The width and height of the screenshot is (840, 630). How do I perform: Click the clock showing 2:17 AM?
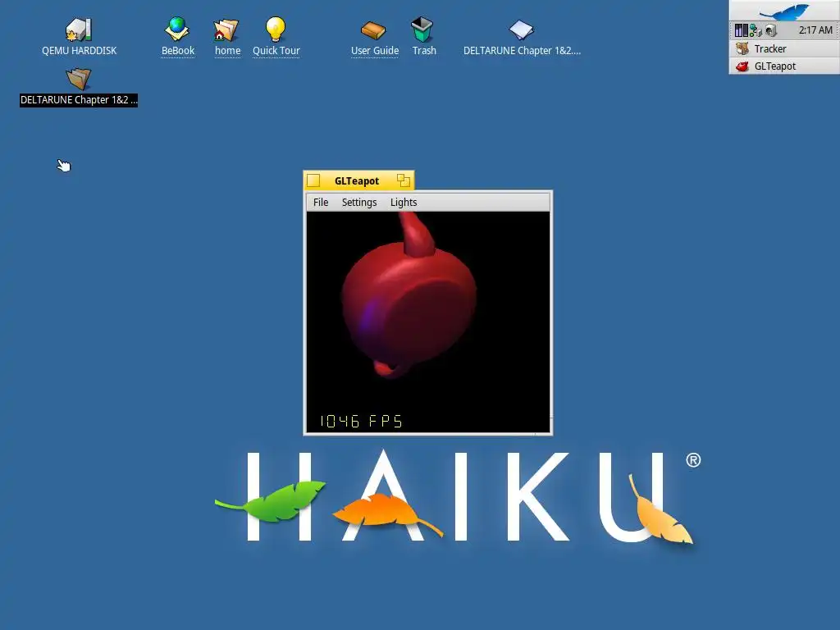(815, 30)
